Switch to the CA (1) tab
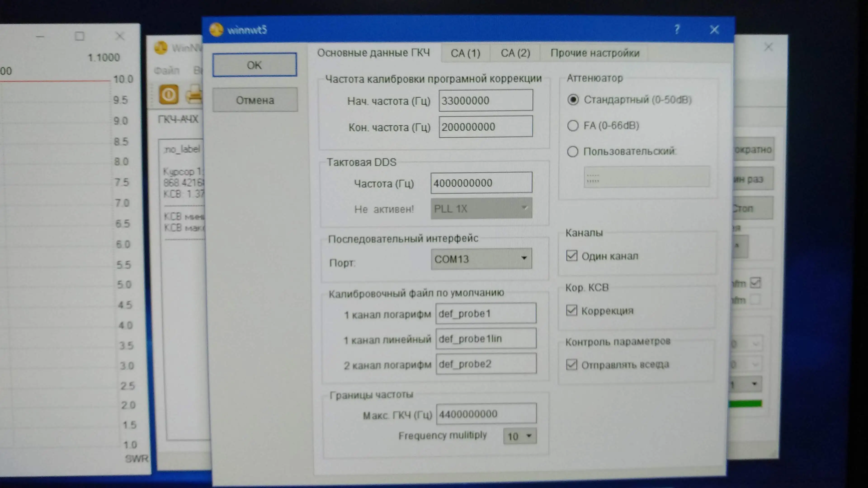 tap(465, 53)
